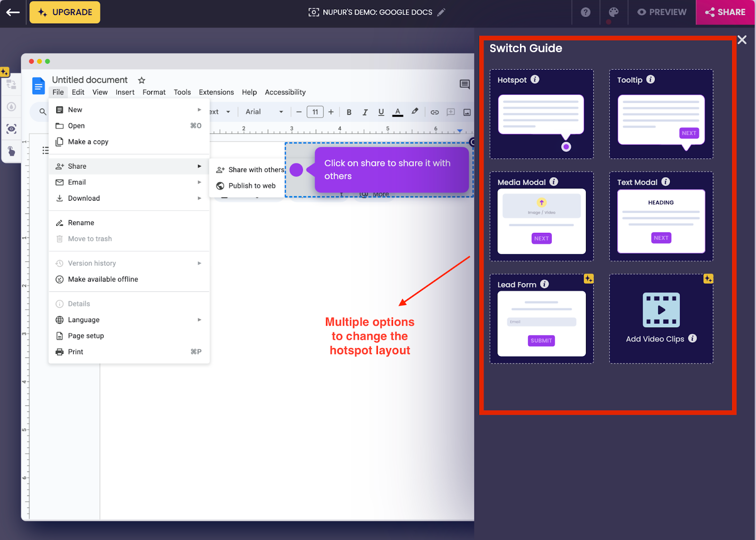Viewport: 756px width, 540px height.
Task: Open the Extensions menu
Action: coord(216,92)
